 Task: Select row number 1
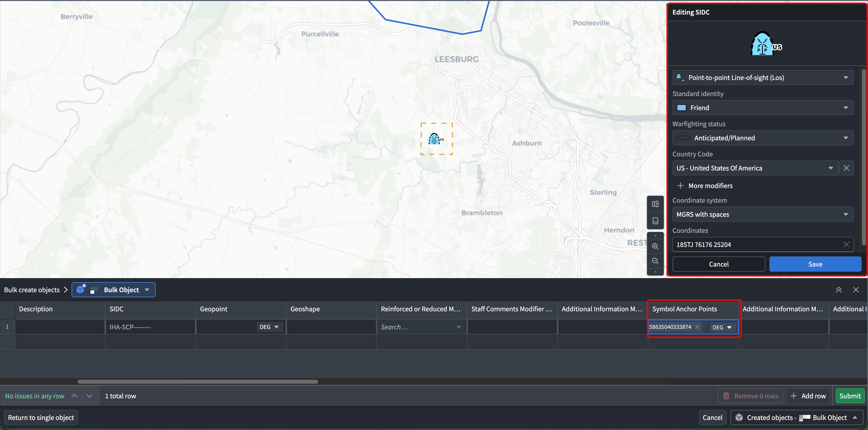(x=7, y=327)
